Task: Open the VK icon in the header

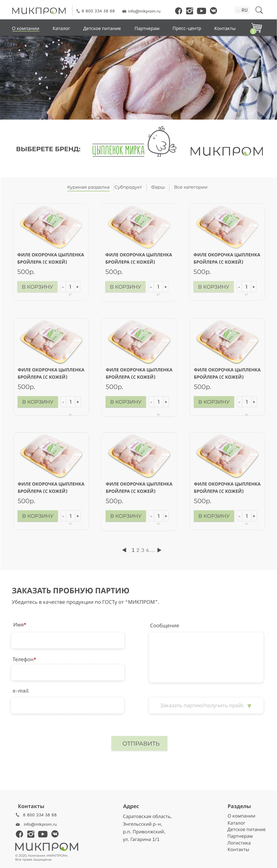Action: click(x=213, y=11)
